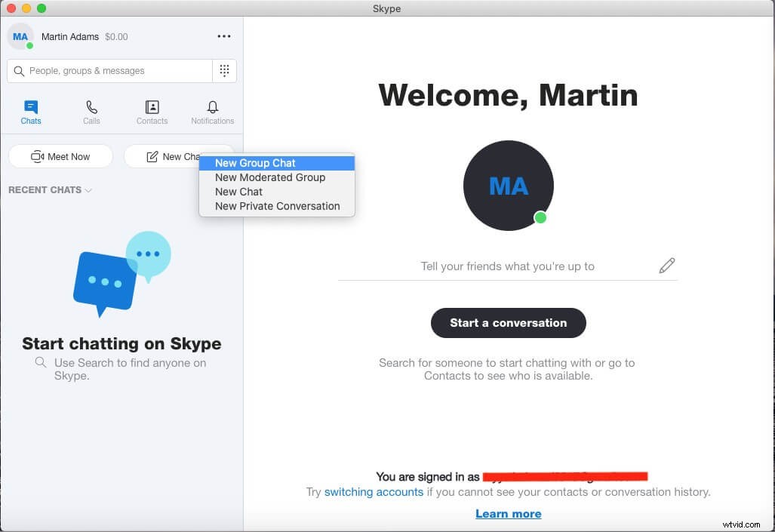
Task: Click the Learn more link
Action: (x=508, y=513)
